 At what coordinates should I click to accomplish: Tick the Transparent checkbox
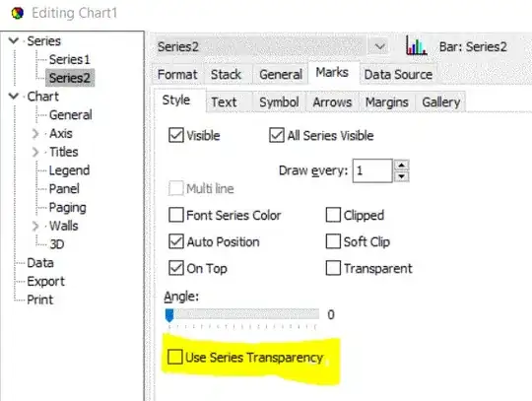pos(333,268)
